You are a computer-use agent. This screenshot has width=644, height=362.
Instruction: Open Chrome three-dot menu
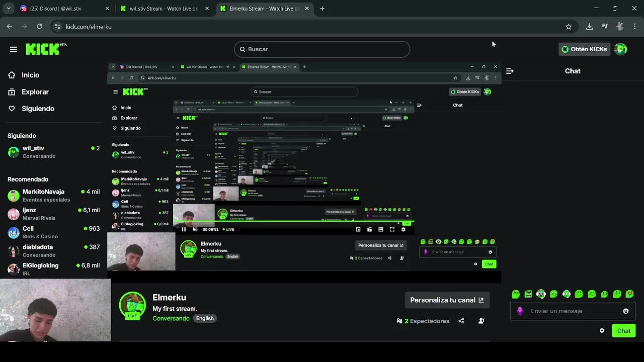[635, 27]
